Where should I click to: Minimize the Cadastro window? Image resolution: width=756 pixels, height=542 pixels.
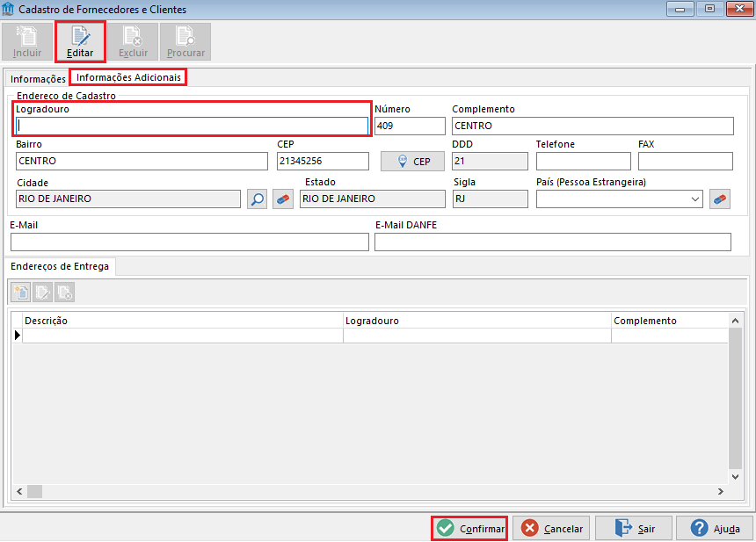680,9
